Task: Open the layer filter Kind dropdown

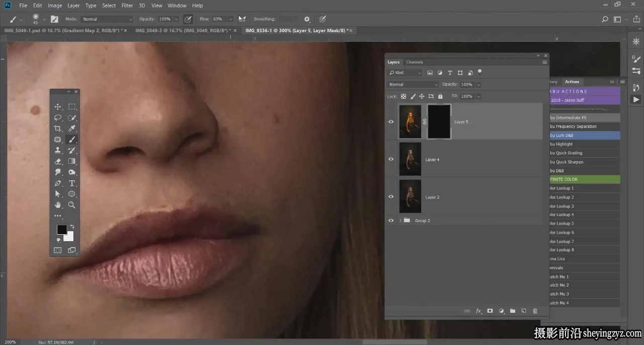Action: point(405,73)
